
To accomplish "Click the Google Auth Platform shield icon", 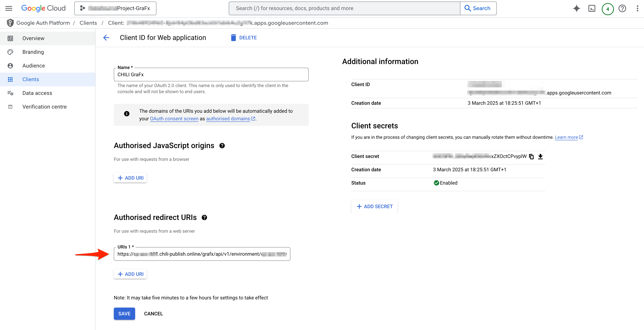I will coord(10,23).
